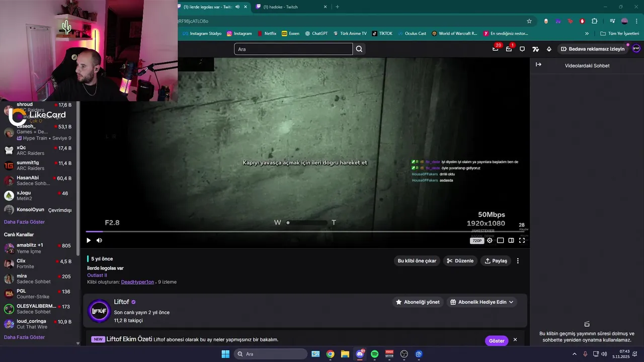Image resolution: width=644 pixels, height=362 pixels.
Task: Collapse the Videolardaki Sohbet chat panel
Action: point(538,65)
